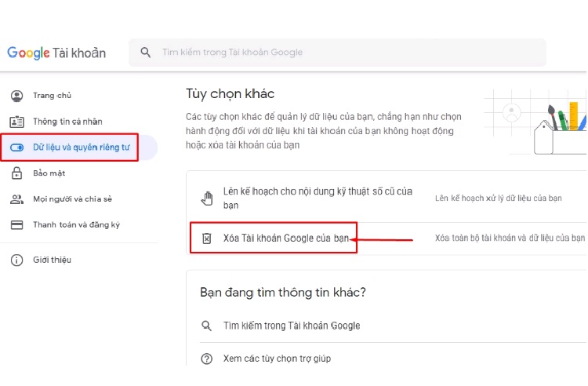Click the search icon next to Tìm kiếm trong Tài khoản
The width and height of the screenshot is (588, 386).
[207, 326]
